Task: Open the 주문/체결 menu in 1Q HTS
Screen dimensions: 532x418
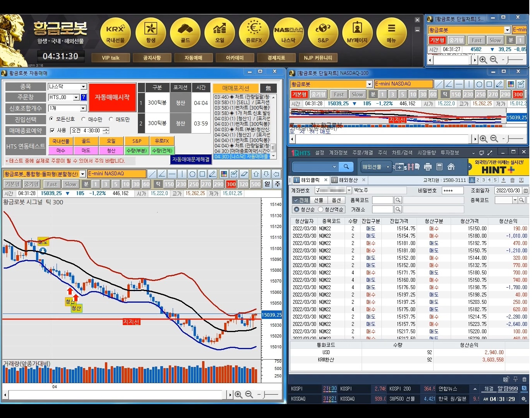Action: (x=362, y=153)
